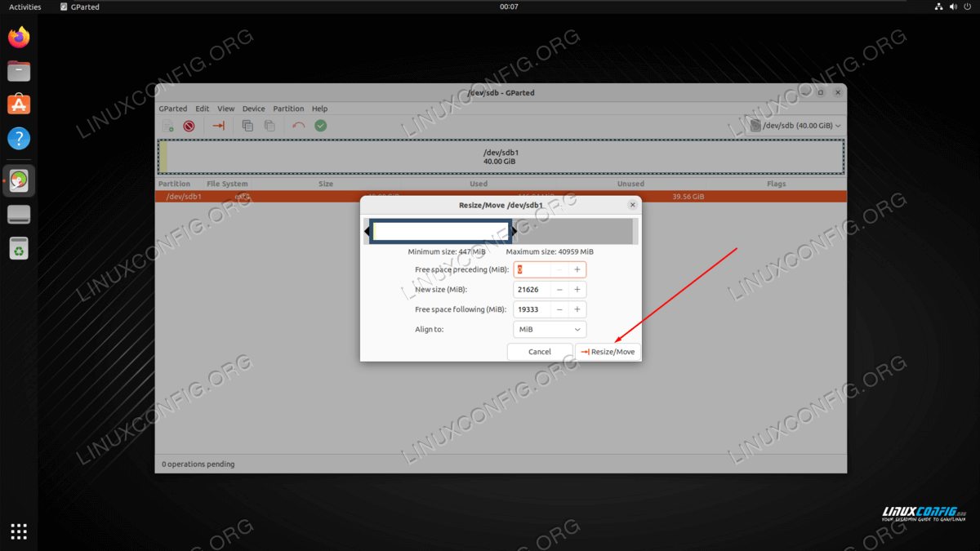
Task: Click the power icon in top bar
Action: pyautogui.click(x=968, y=7)
